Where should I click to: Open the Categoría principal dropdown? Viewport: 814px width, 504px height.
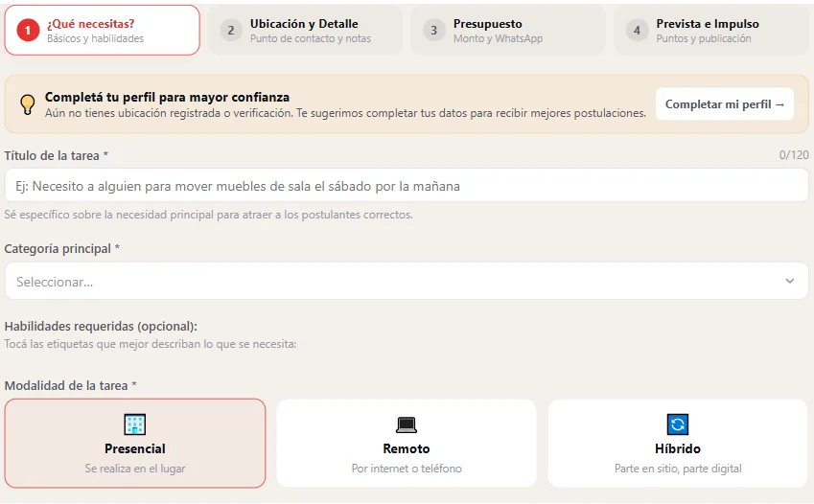pos(407,281)
